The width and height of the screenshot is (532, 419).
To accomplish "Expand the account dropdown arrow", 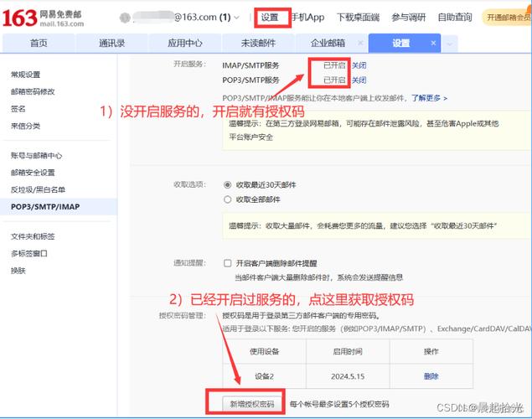I will 237,18.
